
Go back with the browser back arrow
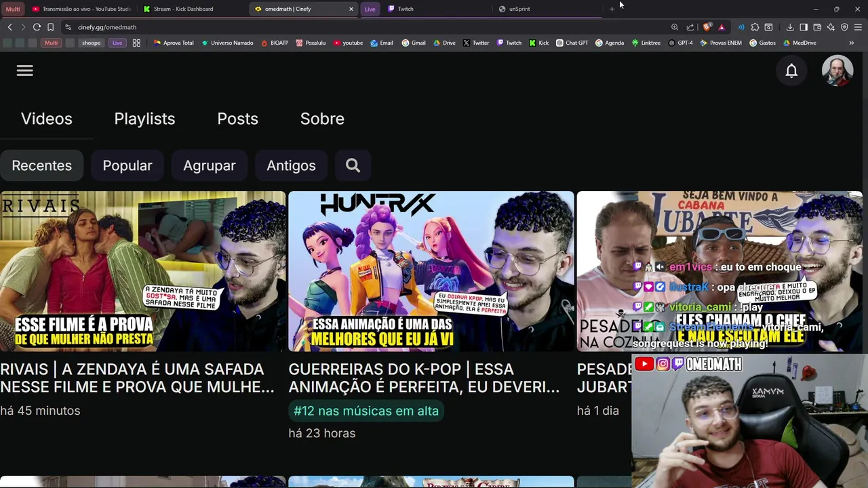pos(9,27)
